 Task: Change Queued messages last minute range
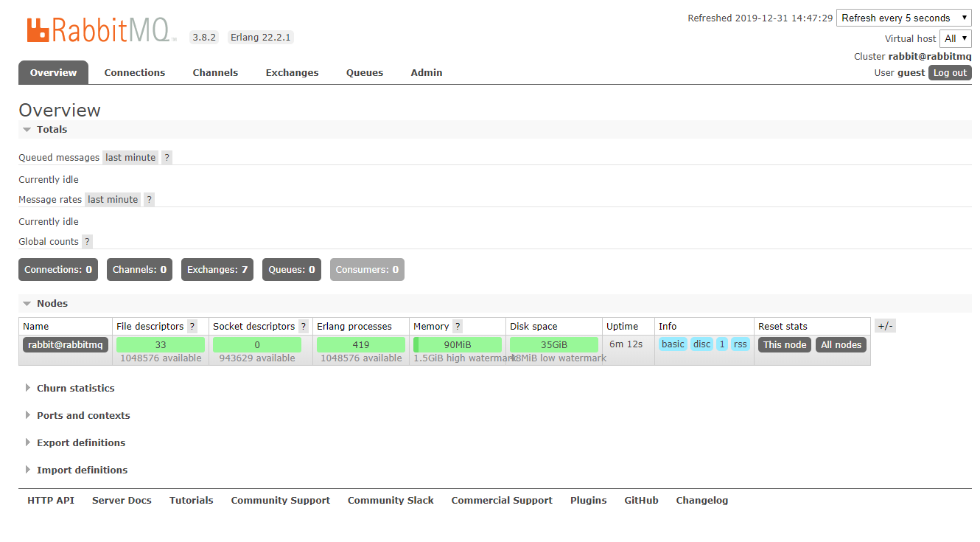click(x=130, y=157)
